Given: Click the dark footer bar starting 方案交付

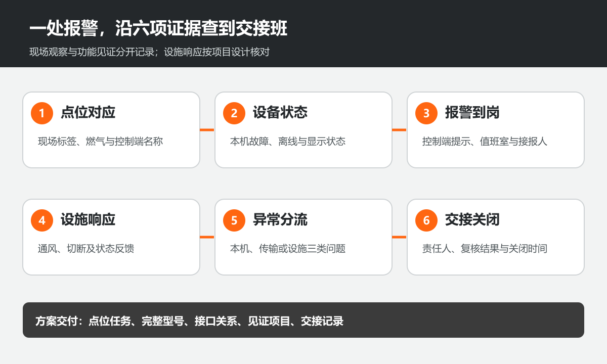Looking at the screenshot, I should point(303,320).
